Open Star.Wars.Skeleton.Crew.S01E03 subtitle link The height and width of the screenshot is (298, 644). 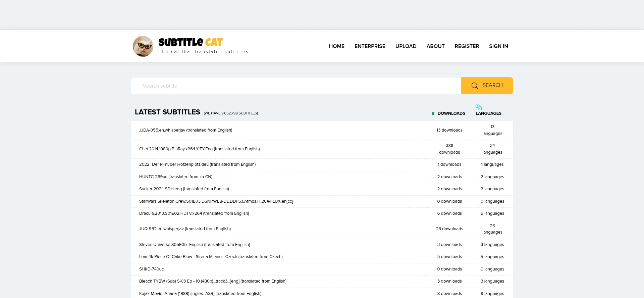pyautogui.click(x=216, y=201)
